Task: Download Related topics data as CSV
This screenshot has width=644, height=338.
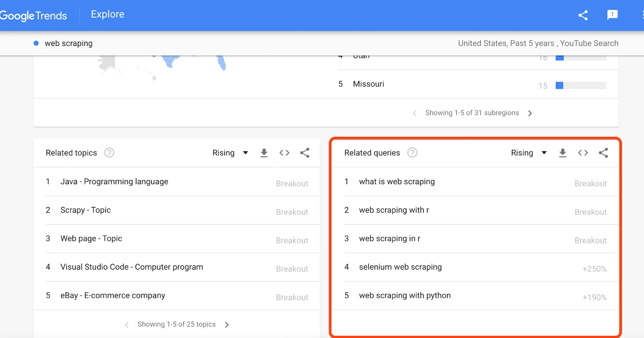Action: (264, 153)
